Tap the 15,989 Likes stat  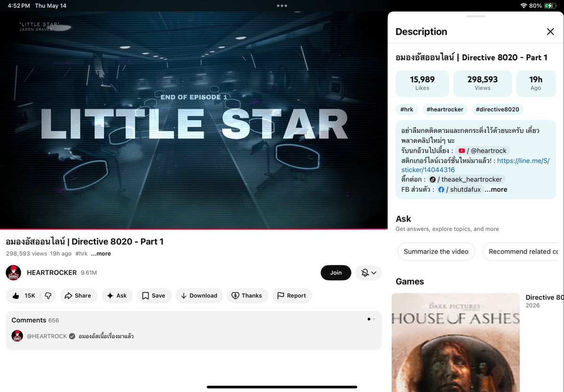[422, 84]
